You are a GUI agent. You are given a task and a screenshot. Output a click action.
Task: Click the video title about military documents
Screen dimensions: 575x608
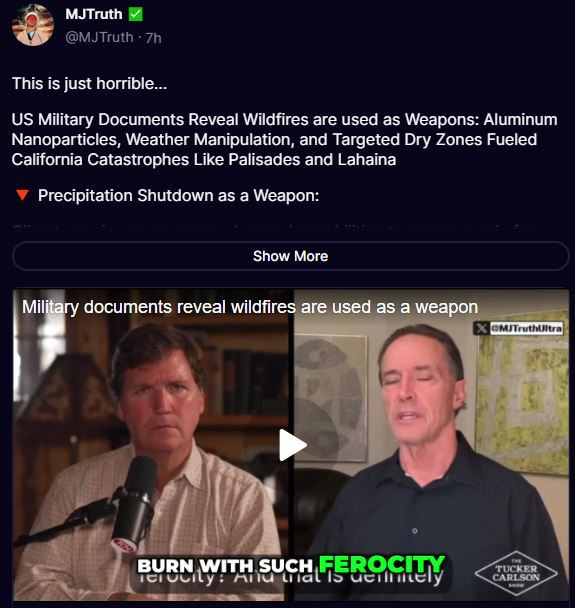coord(250,307)
